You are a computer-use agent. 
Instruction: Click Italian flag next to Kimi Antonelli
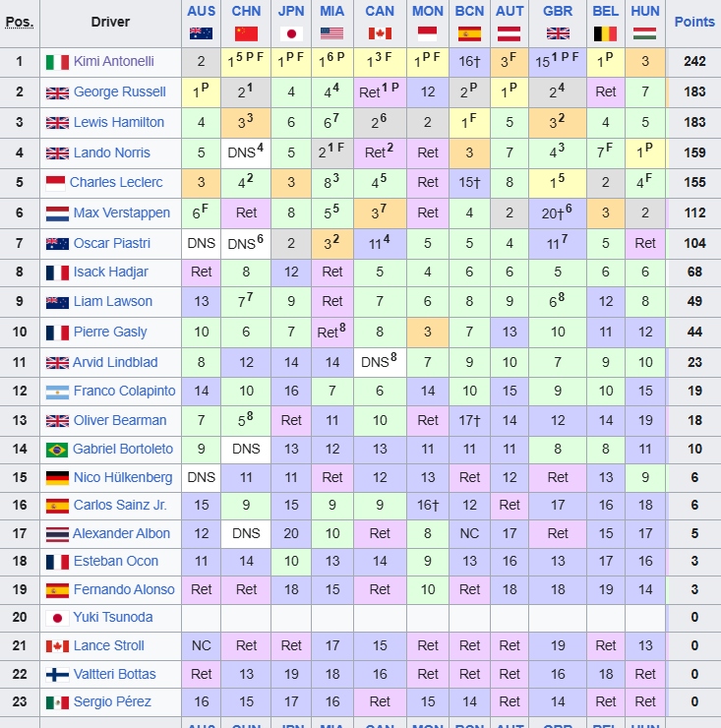(58, 62)
